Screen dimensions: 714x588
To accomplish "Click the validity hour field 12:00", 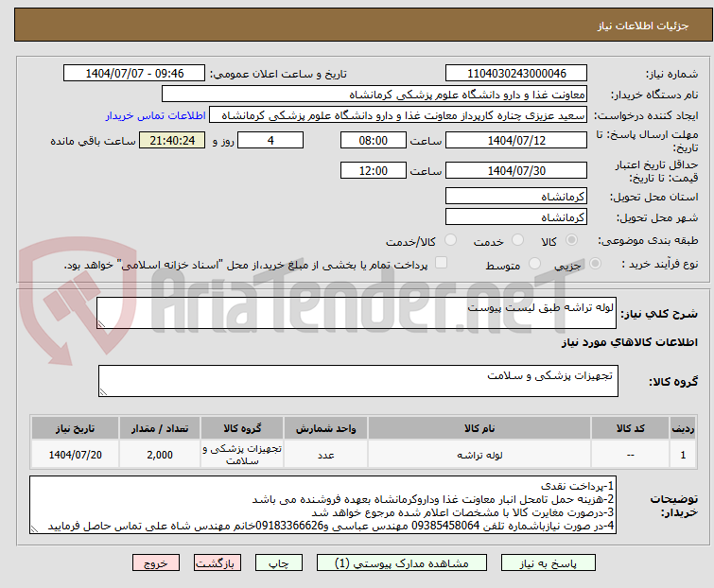I will 374,171.
